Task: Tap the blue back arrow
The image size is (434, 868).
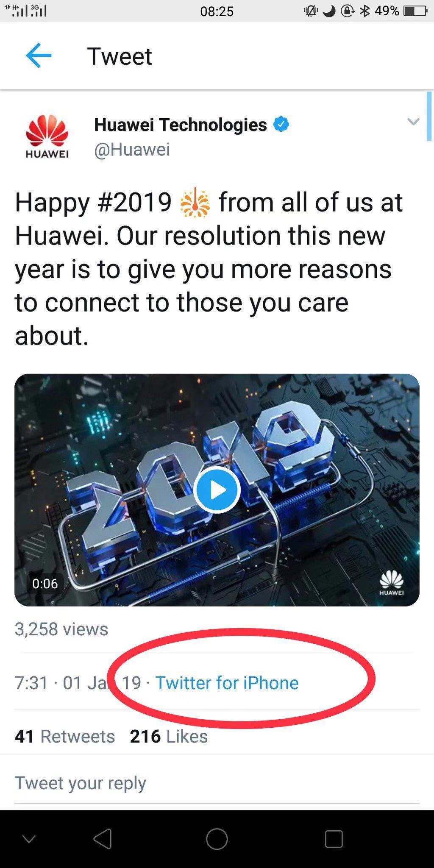Action: (x=39, y=56)
